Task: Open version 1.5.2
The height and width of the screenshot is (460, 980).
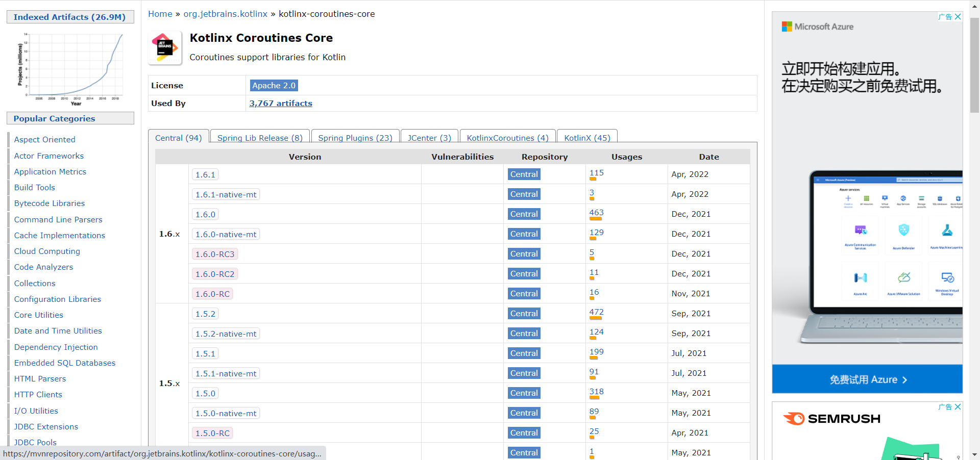Action: (x=205, y=314)
